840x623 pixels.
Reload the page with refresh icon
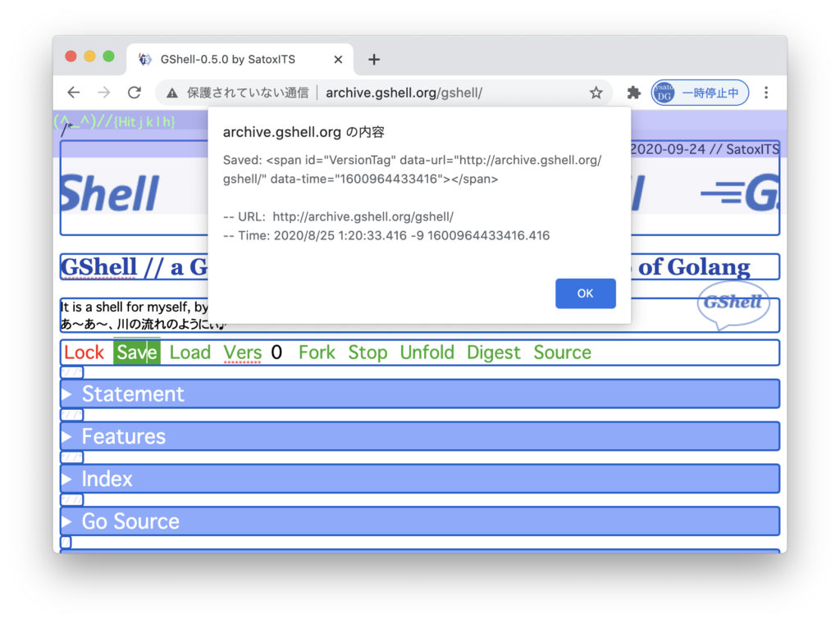coord(135,93)
